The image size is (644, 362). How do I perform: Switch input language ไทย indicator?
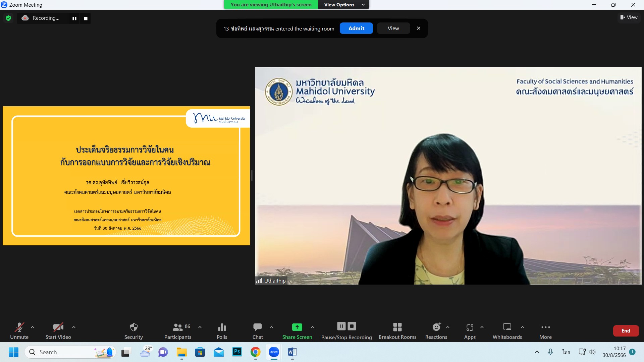[566, 352]
